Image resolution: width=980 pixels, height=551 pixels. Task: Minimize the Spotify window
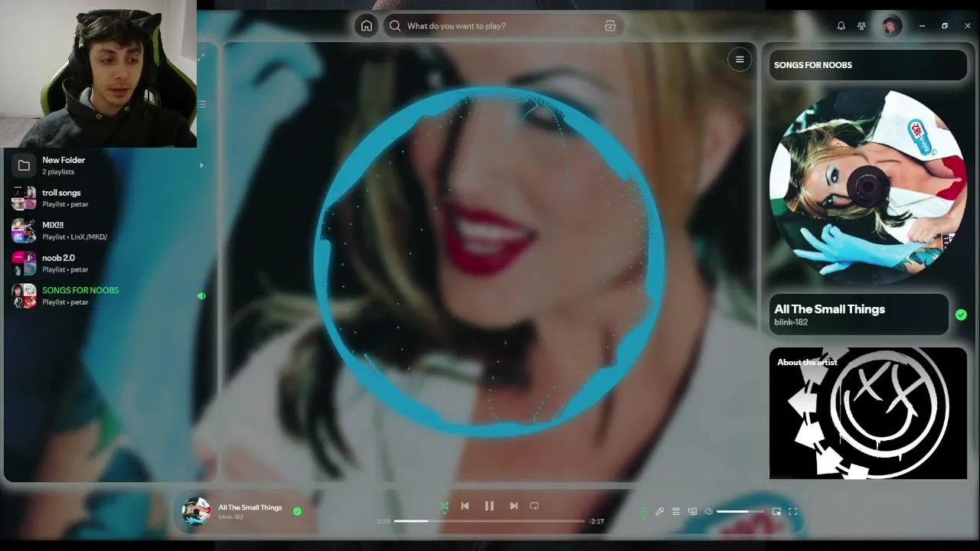click(922, 26)
